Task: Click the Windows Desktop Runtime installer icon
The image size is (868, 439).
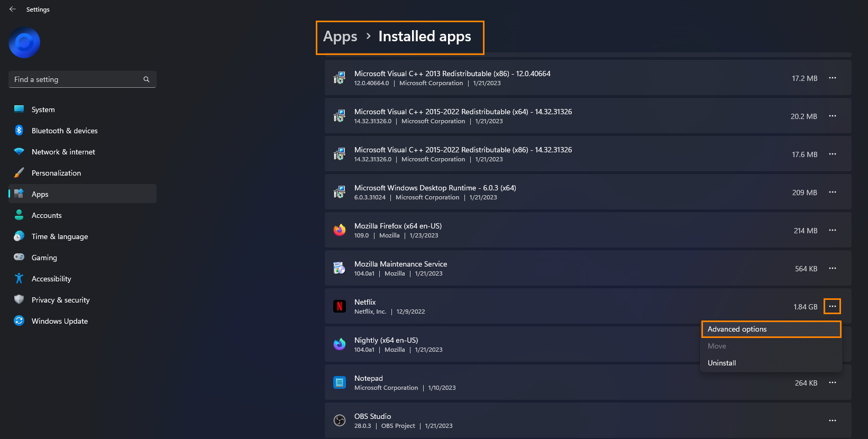Action: 340,192
